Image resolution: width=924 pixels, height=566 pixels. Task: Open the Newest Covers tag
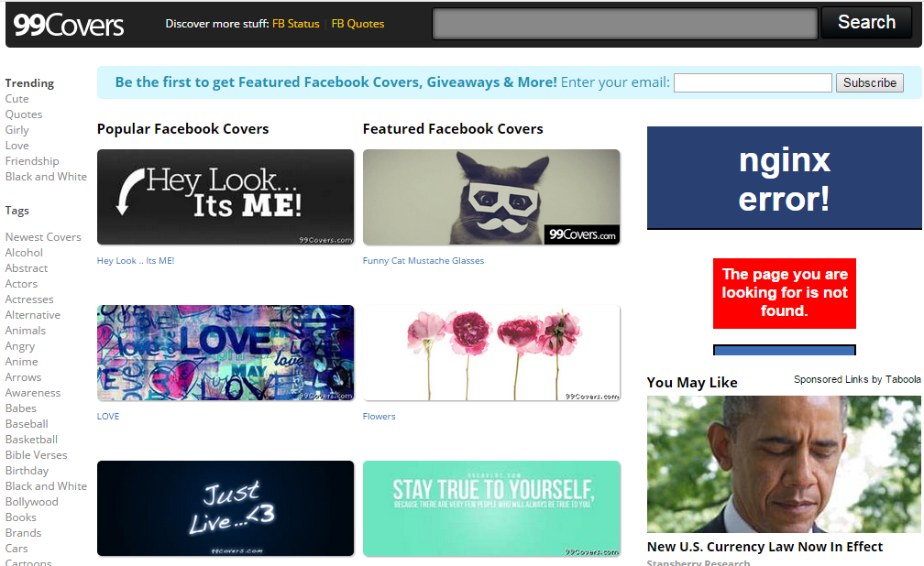43,237
